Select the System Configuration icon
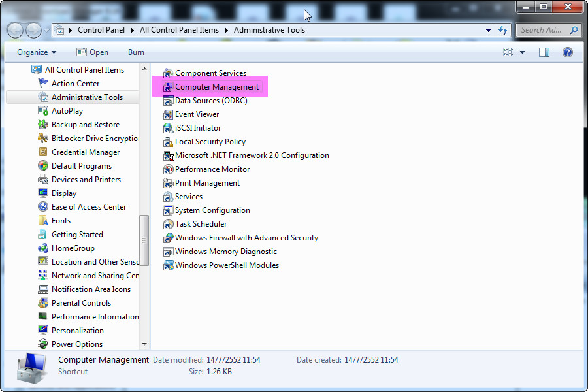The width and height of the screenshot is (588, 392). 168,210
